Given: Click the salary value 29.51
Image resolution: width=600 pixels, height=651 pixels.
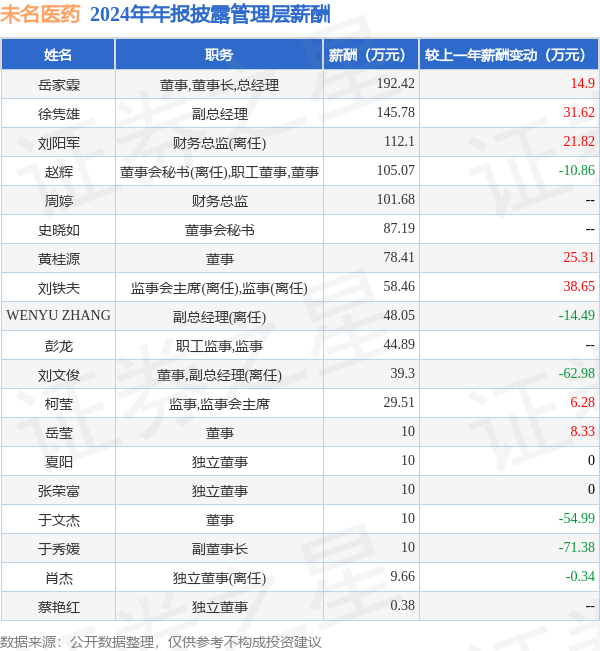Looking at the screenshot, I should 399,402.
